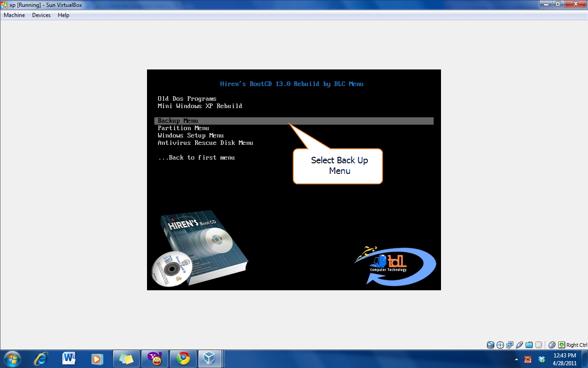Launch Internet Explorer from taskbar
Image resolution: width=588 pixels, height=368 pixels.
pos(41,358)
